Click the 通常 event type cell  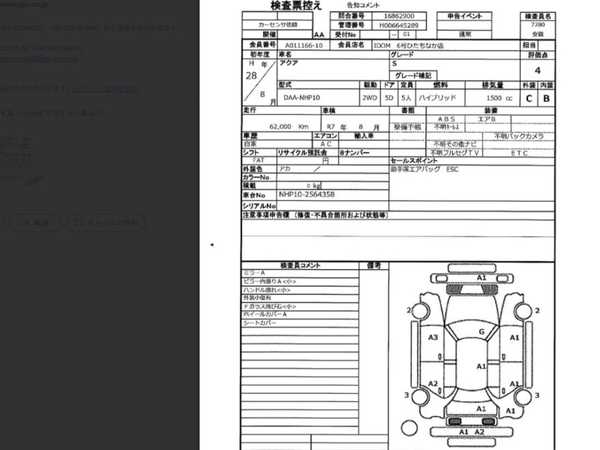pyautogui.click(x=465, y=34)
